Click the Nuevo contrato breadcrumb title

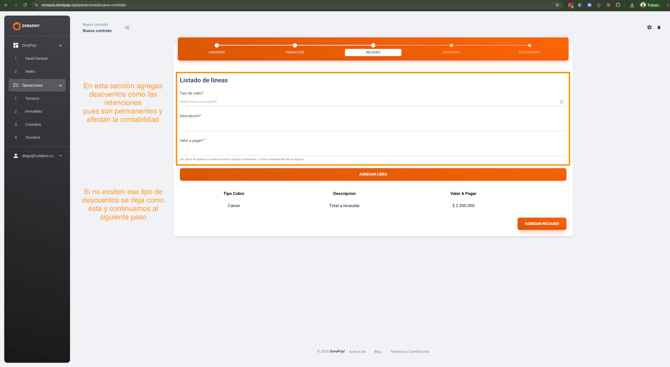click(x=97, y=31)
